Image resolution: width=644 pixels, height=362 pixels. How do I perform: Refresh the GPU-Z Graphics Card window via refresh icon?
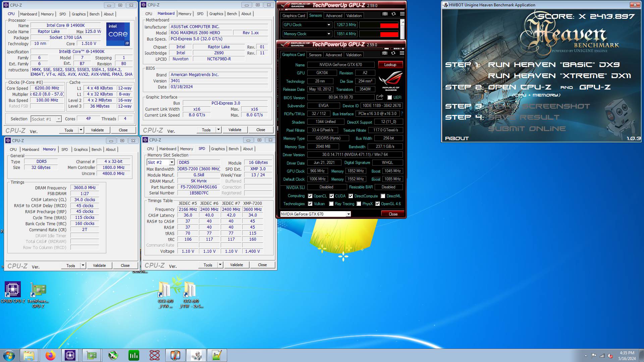pyautogui.click(x=393, y=53)
